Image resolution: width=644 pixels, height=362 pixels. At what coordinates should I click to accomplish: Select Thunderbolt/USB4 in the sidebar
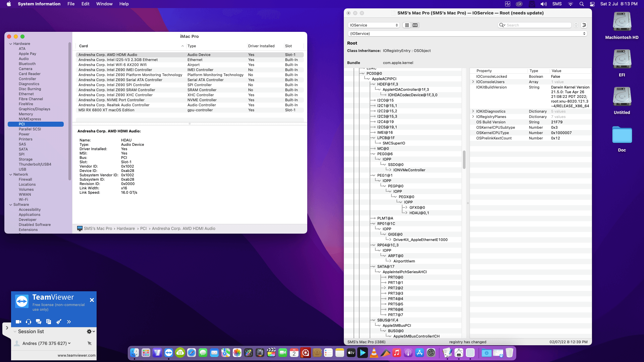[35, 164]
